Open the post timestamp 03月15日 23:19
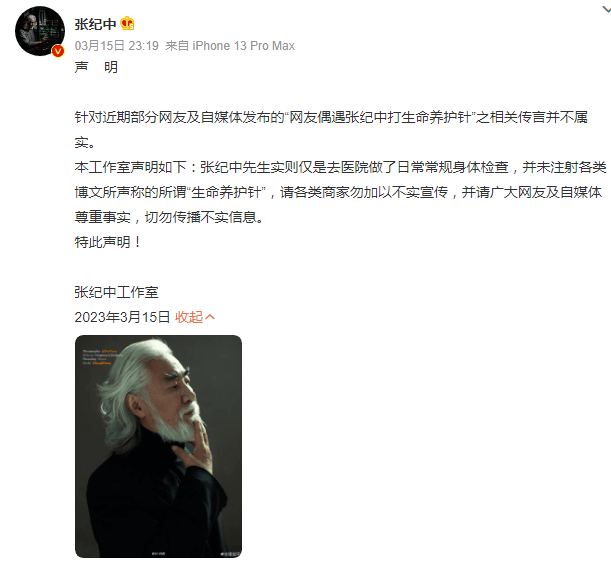611x567 pixels. [x=117, y=46]
